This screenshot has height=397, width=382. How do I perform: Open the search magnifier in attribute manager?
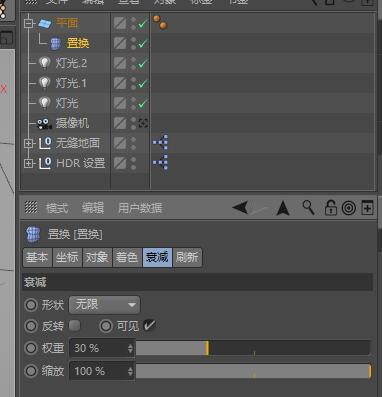coord(308,207)
